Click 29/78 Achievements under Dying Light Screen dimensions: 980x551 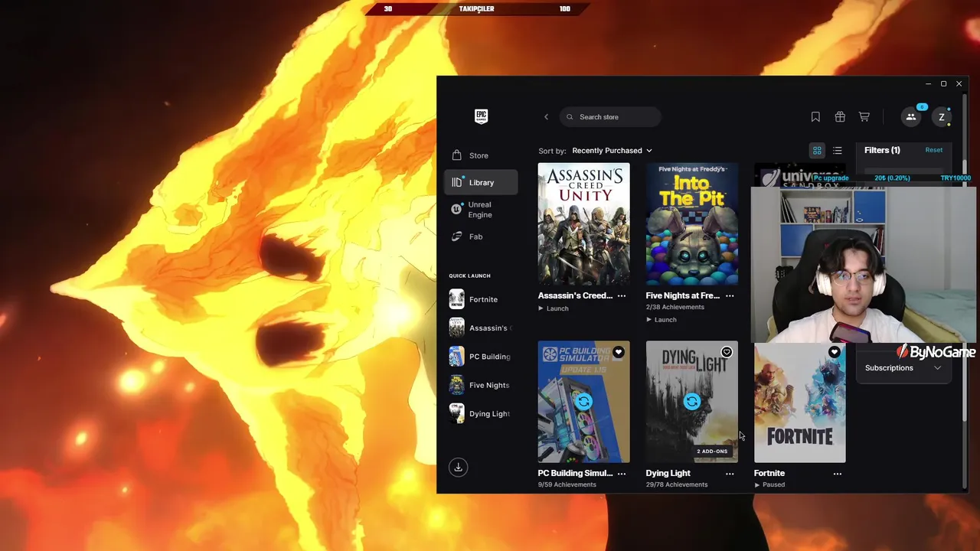click(677, 484)
